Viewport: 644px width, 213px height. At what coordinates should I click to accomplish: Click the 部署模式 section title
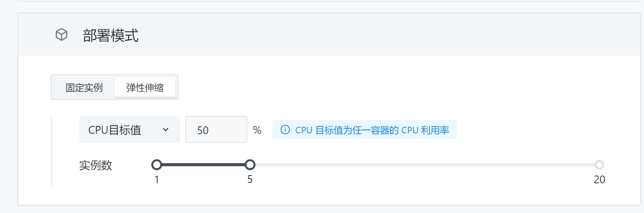click(x=110, y=35)
